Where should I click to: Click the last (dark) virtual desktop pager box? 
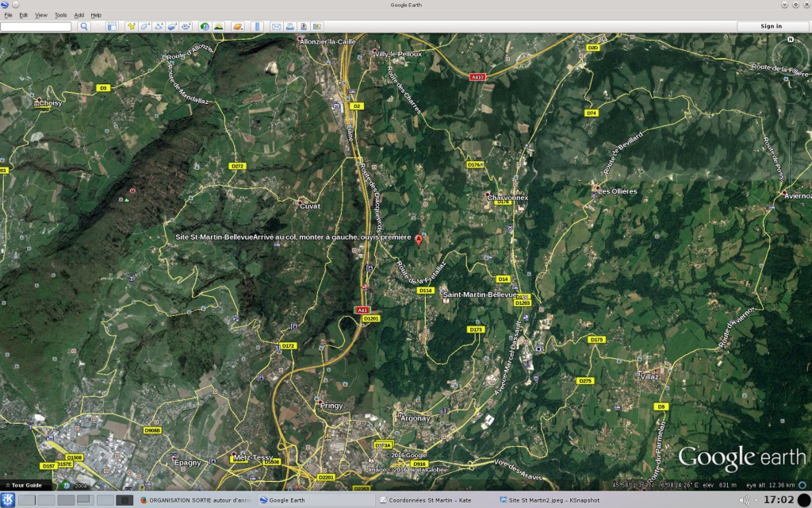coord(124,500)
